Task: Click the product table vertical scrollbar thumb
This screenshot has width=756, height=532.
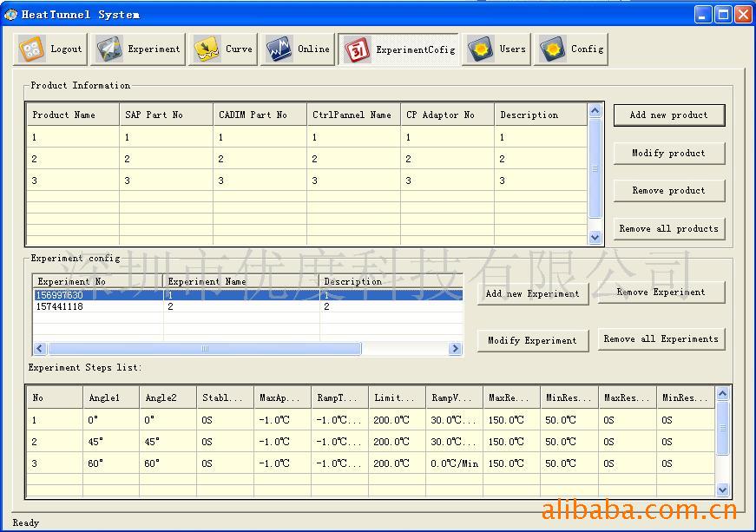Action: pos(595,168)
